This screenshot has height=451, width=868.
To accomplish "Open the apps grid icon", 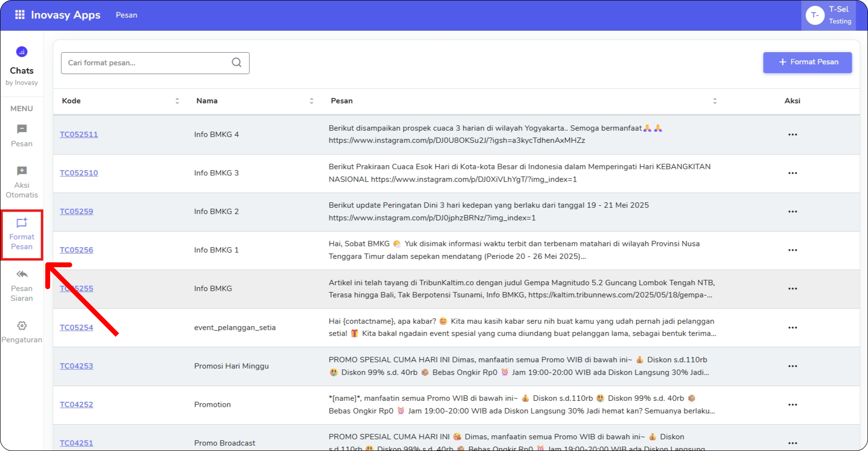I will coord(20,15).
